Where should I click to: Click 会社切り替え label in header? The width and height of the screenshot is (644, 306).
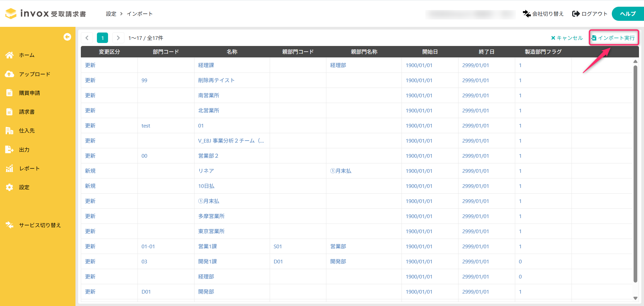pyautogui.click(x=548, y=14)
